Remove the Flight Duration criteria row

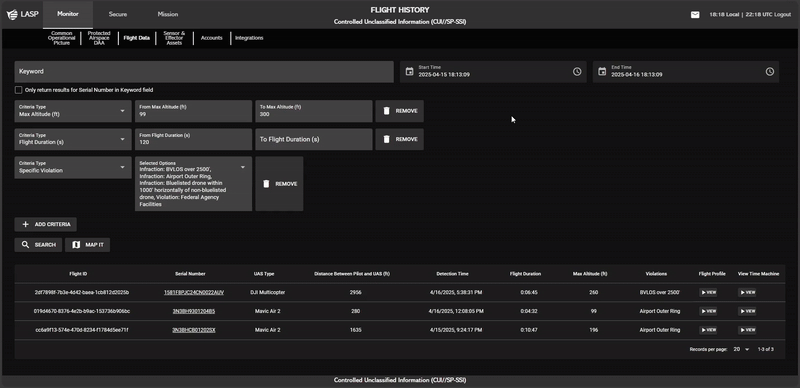point(399,139)
